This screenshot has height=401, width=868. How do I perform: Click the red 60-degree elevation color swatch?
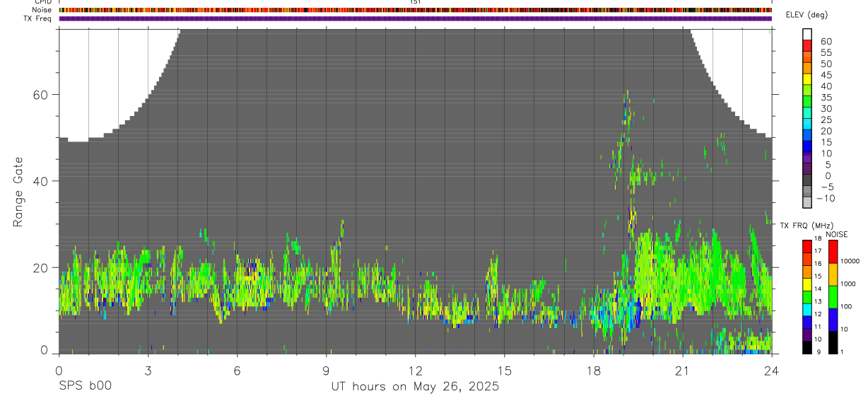(x=807, y=46)
